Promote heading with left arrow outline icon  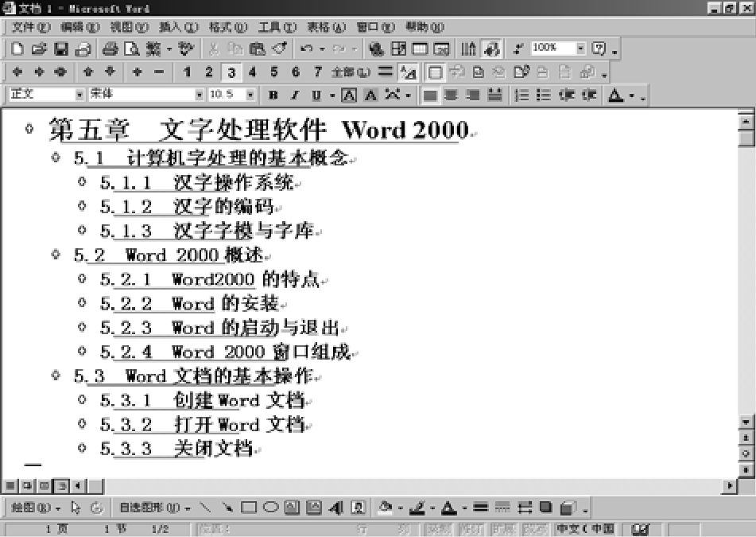[x=17, y=72]
